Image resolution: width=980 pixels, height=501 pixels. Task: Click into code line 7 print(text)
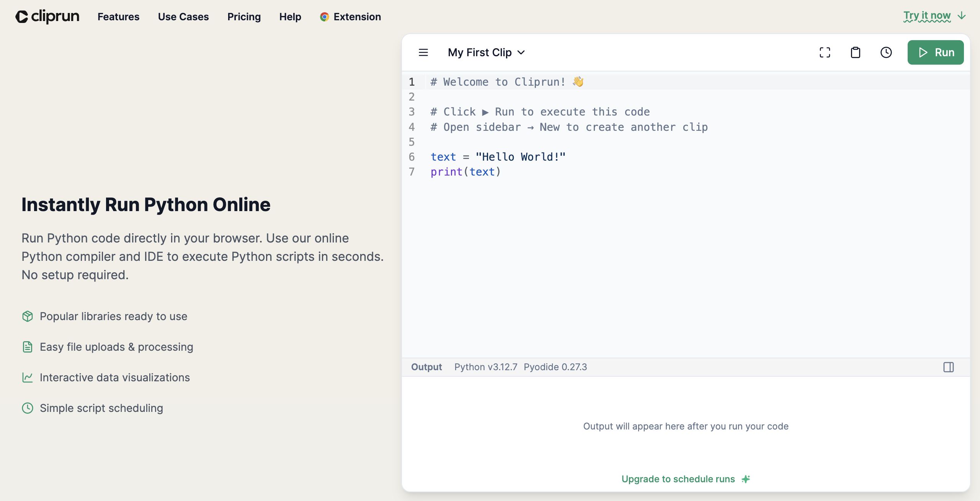465,172
